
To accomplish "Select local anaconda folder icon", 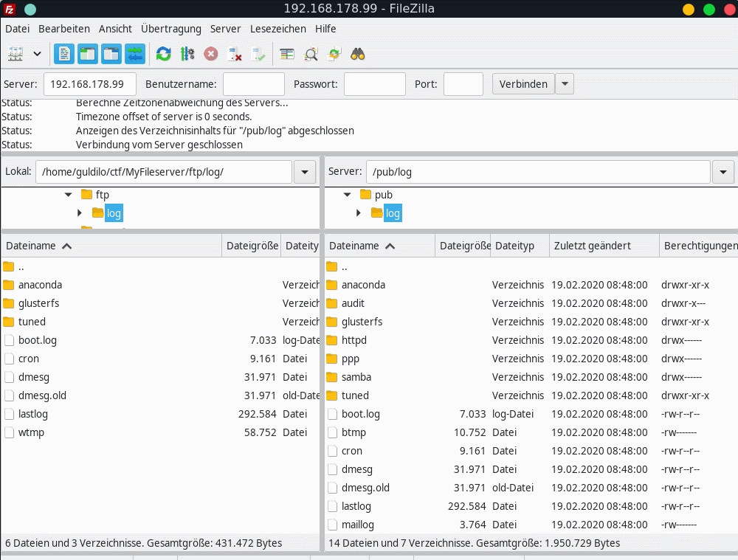I will point(8,285).
